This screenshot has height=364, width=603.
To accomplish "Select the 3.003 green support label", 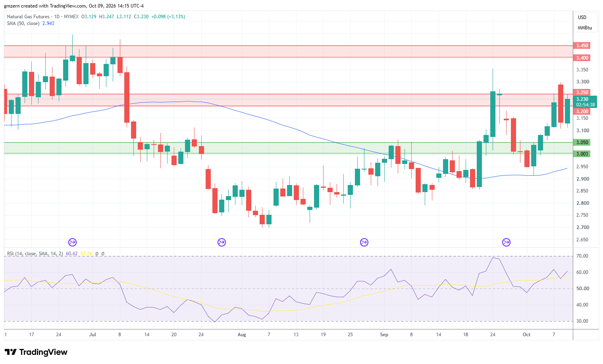I will click(x=582, y=154).
